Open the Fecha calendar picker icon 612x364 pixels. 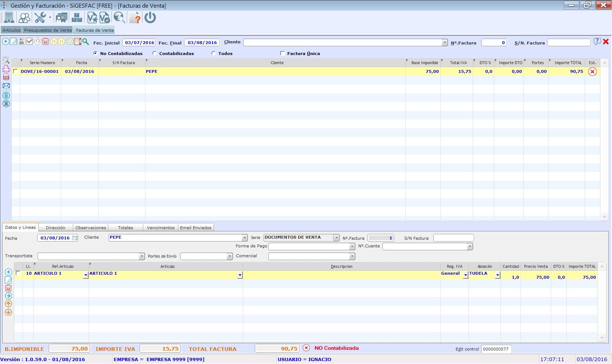75,238
